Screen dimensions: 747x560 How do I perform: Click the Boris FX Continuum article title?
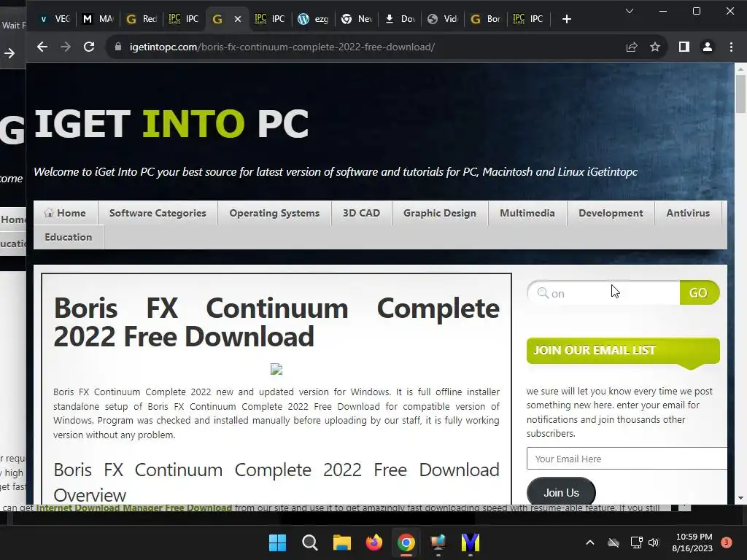276,322
